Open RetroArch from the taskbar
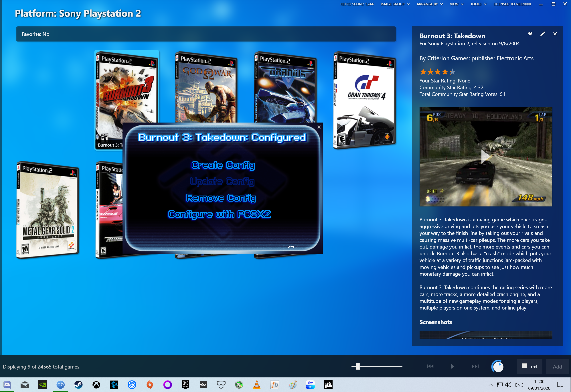 (203, 385)
